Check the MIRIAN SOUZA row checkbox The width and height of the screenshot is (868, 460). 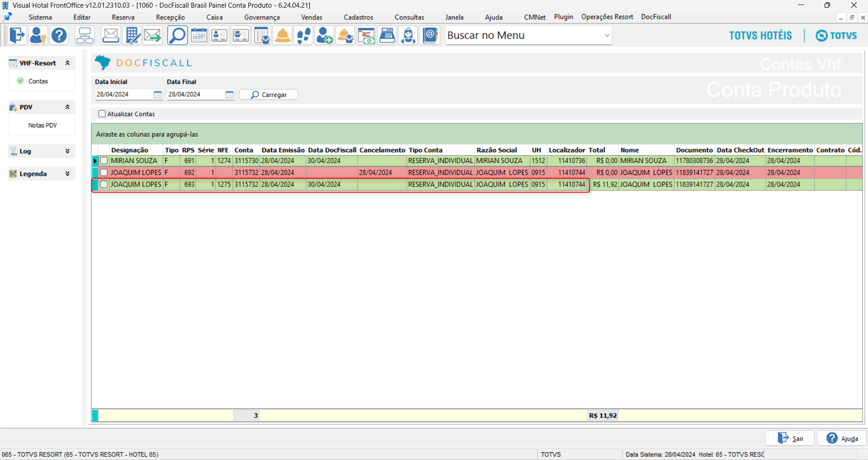(104, 160)
